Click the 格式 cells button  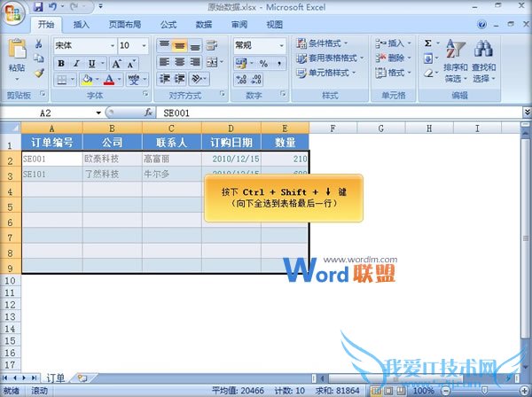393,73
